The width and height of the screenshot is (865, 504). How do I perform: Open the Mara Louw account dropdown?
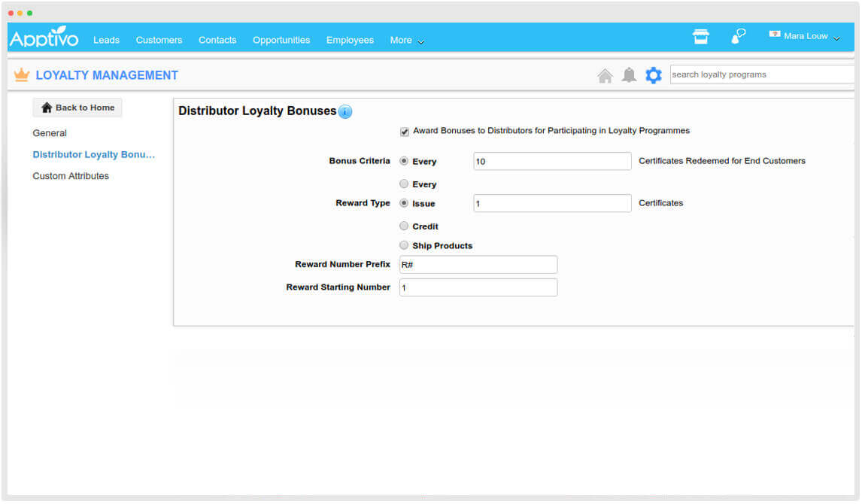[805, 35]
